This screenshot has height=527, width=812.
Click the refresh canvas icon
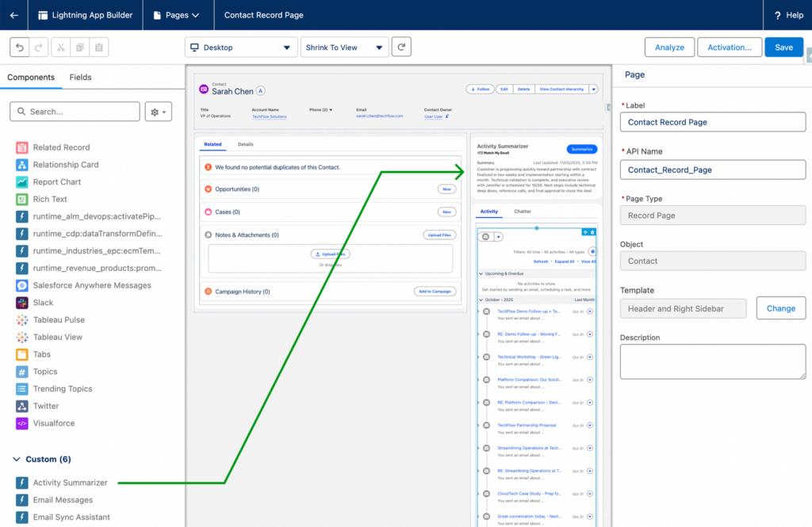point(402,48)
